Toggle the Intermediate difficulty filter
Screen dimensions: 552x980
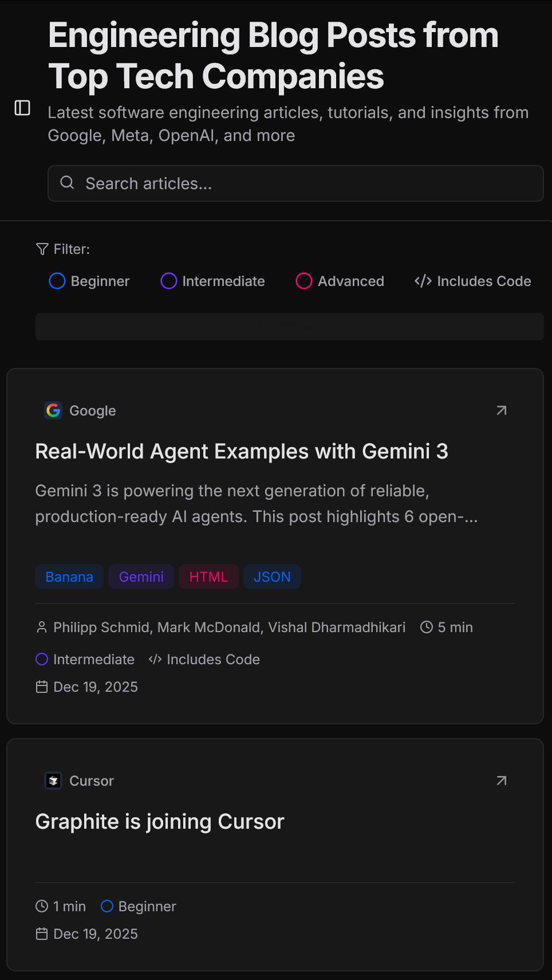click(212, 281)
